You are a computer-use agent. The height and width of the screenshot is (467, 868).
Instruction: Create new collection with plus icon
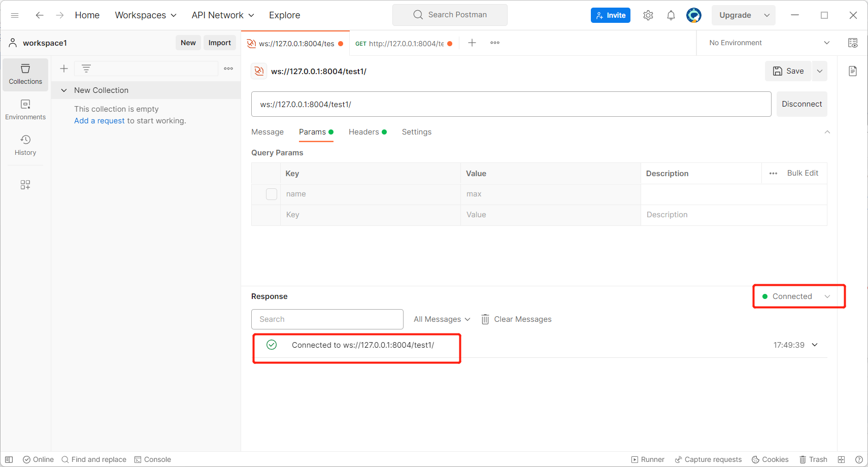tap(64, 69)
